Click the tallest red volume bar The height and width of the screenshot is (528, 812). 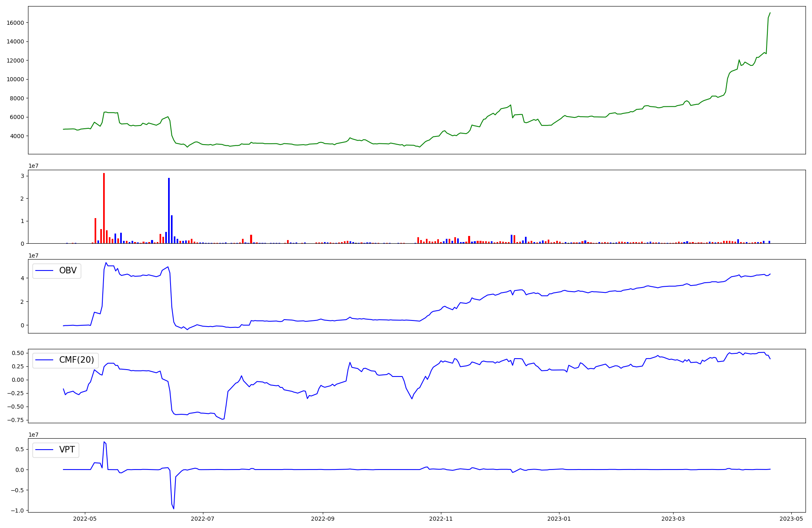[x=104, y=208]
